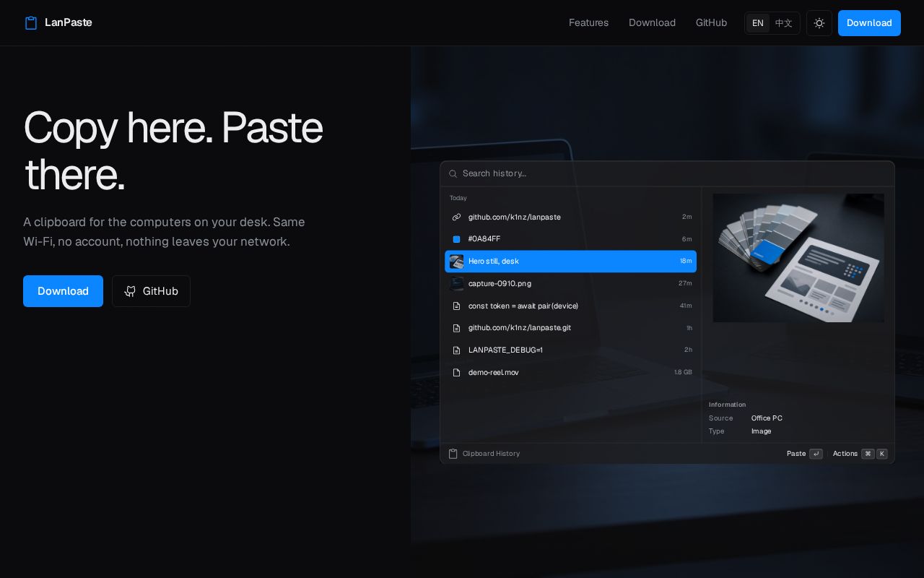Screen dimensions: 924x578
Task: Select the github.com/k1nz/lanpaste link entry
Action: (x=570, y=217)
